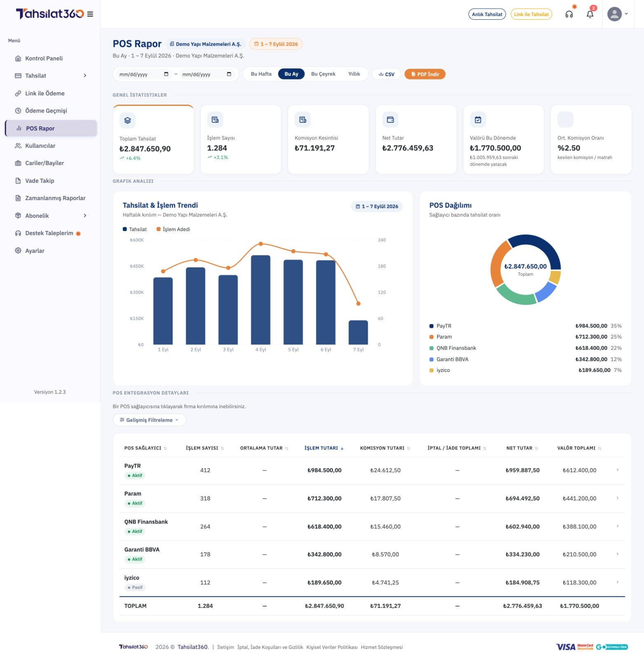Open POS Rapor in the sidebar menu
Screen dimensions: 644x659
click(x=51, y=129)
